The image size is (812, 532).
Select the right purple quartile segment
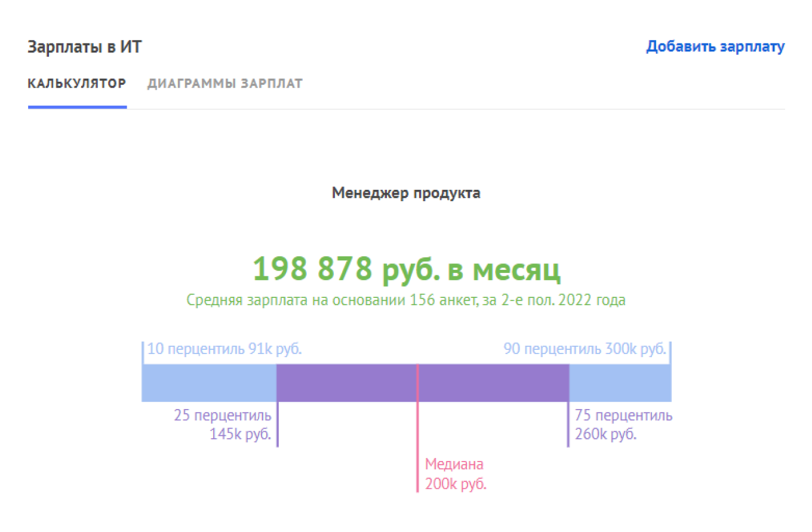(x=493, y=382)
